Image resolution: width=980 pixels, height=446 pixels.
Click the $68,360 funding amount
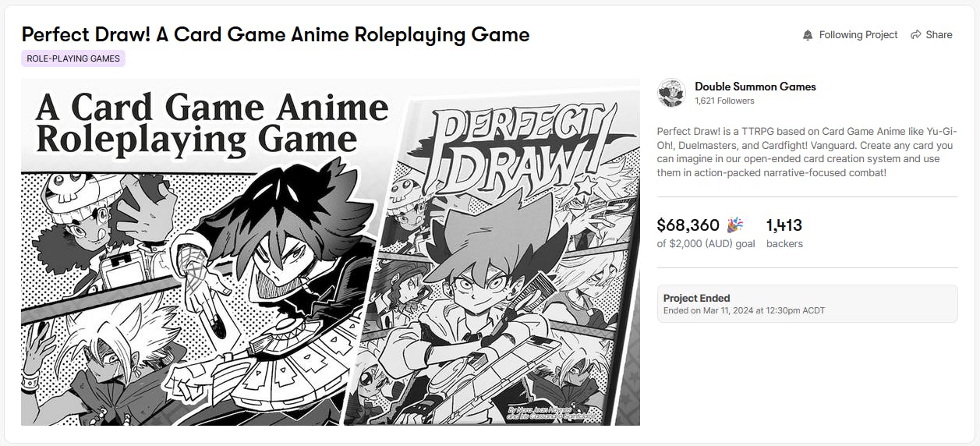[688, 225]
